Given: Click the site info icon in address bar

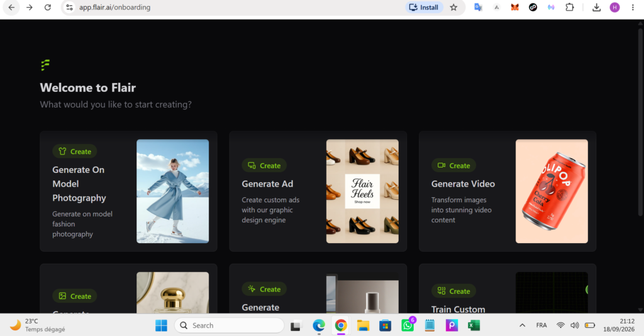Looking at the screenshot, I should coord(69,8).
